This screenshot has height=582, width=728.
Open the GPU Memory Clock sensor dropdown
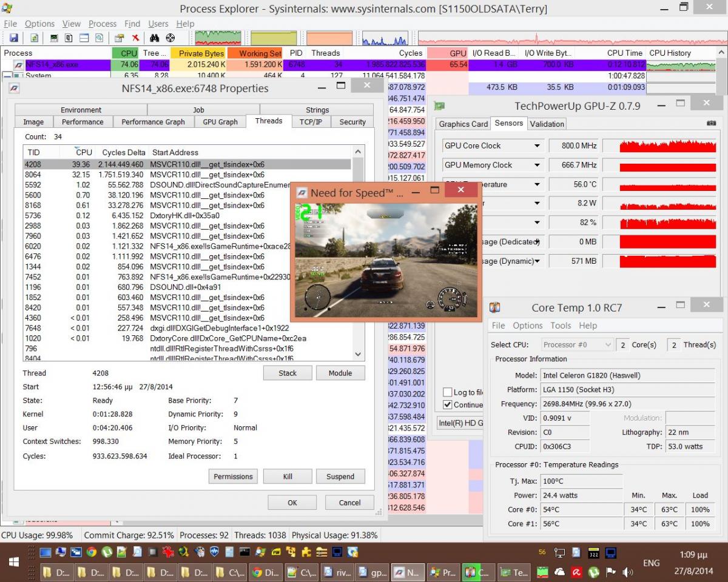pos(537,165)
